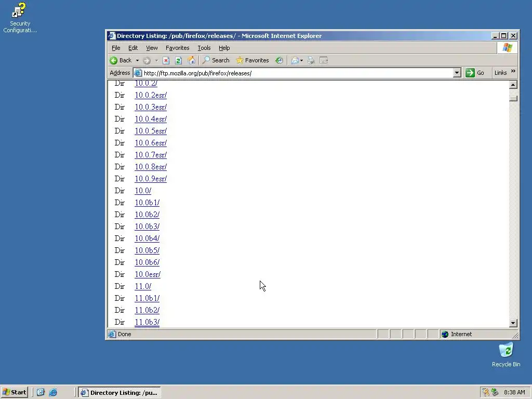Click the Go button
Viewport: 532px width, 399px height.
coord(475,73)
